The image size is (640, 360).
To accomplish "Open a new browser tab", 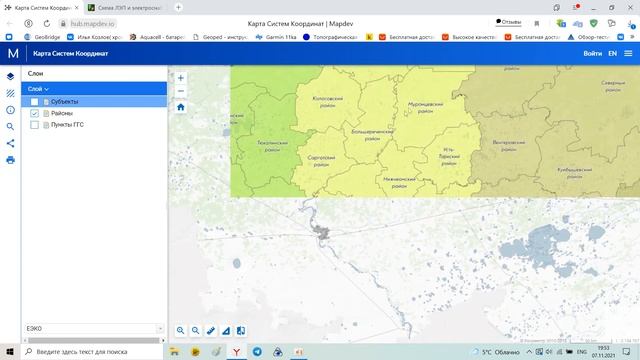I will tap(178, 7).
